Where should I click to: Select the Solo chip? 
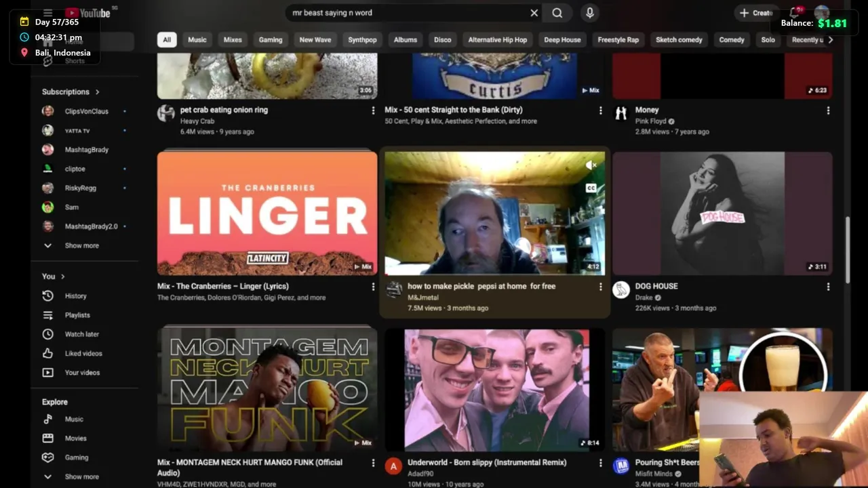point(768,40)
